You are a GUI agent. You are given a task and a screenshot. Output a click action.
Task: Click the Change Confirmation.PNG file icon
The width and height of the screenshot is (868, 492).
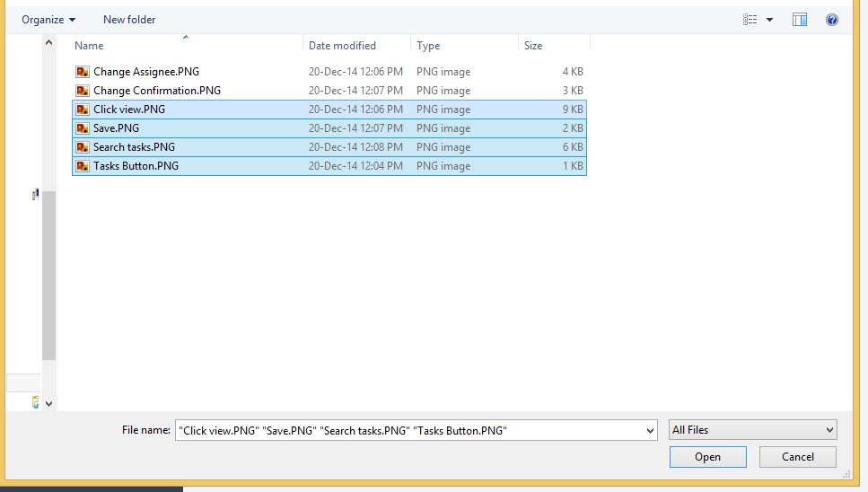tap(83, 91)
